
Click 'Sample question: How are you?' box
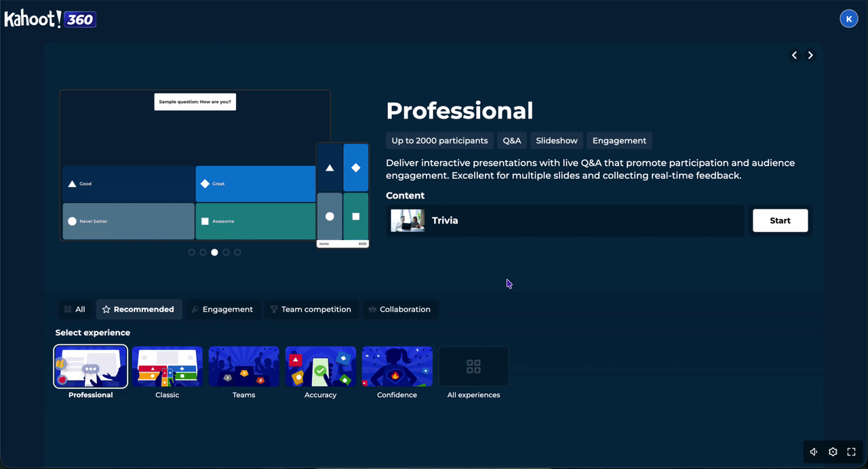(195, 102)
